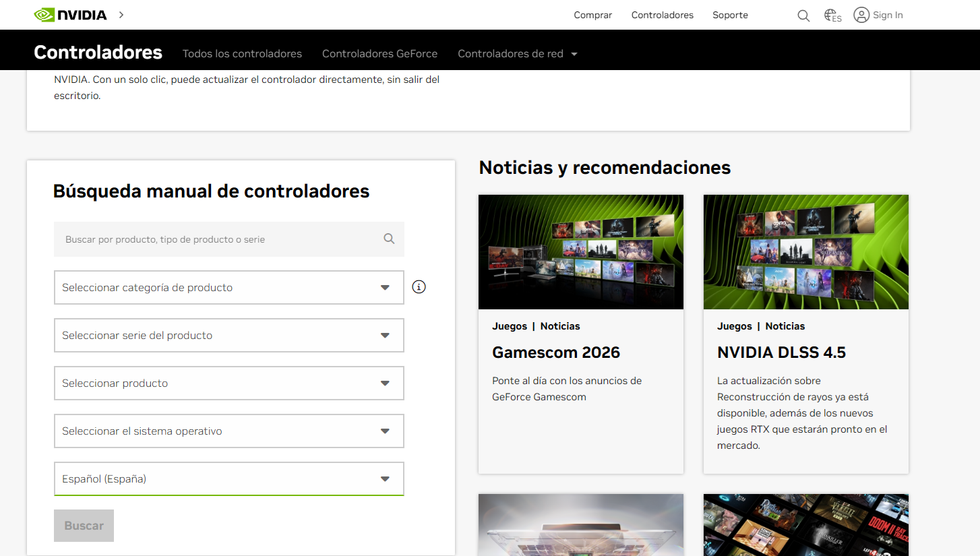
Task: Open Seleccionar producto dropdown
Action: (229, 383)
